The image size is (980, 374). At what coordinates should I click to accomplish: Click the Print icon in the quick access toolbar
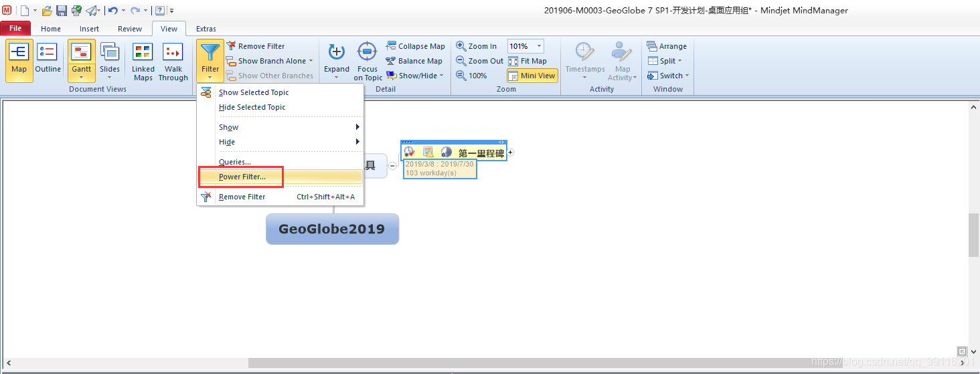click(x=76, y=11)
